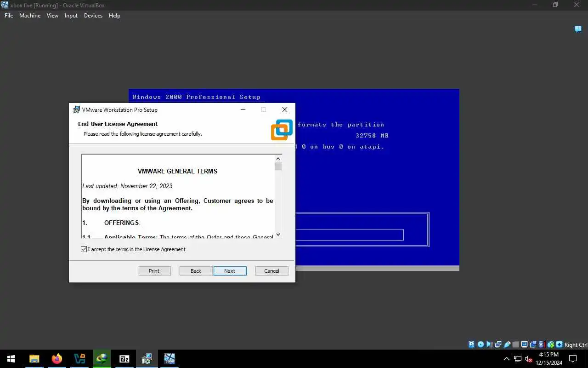Open the virtualization features V icon
This screenshot has width=588, height=368.
click(542, 345)
